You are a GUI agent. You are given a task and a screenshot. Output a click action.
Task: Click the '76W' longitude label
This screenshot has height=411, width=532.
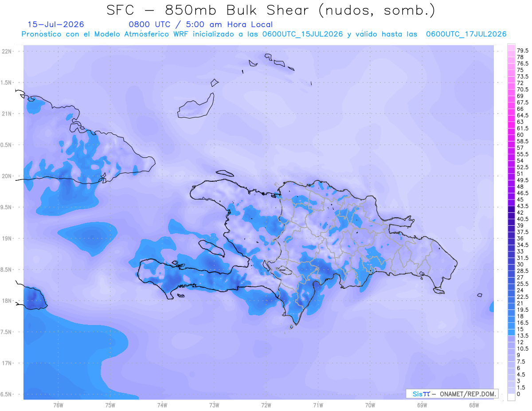(58, 405)
